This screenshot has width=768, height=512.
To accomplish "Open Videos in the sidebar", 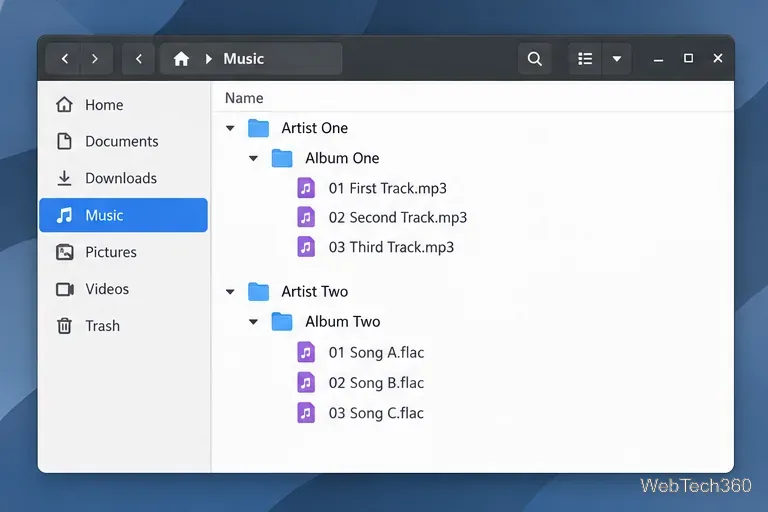I will click(123, 289).
